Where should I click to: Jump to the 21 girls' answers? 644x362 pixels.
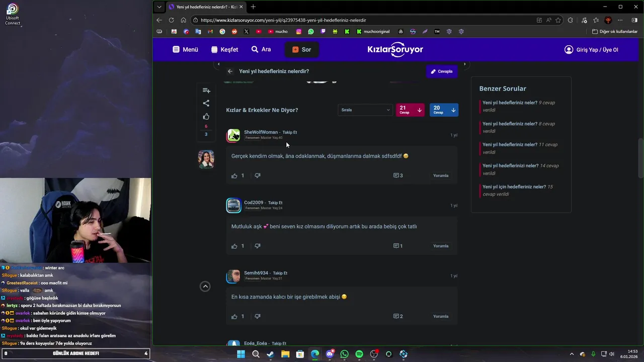(x=411, y=110)
